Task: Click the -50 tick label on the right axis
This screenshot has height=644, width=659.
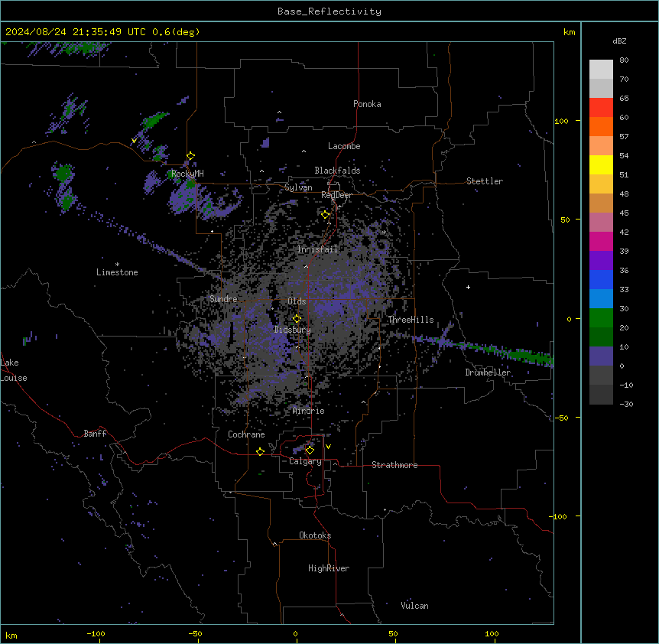Action: 561,418
